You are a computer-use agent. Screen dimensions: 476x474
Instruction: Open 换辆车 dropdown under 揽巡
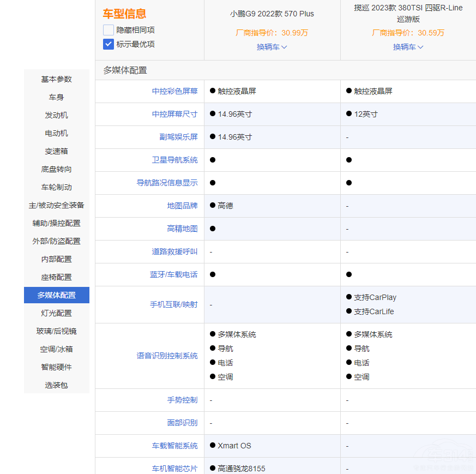pyautogui.click(x=408, y=47)
